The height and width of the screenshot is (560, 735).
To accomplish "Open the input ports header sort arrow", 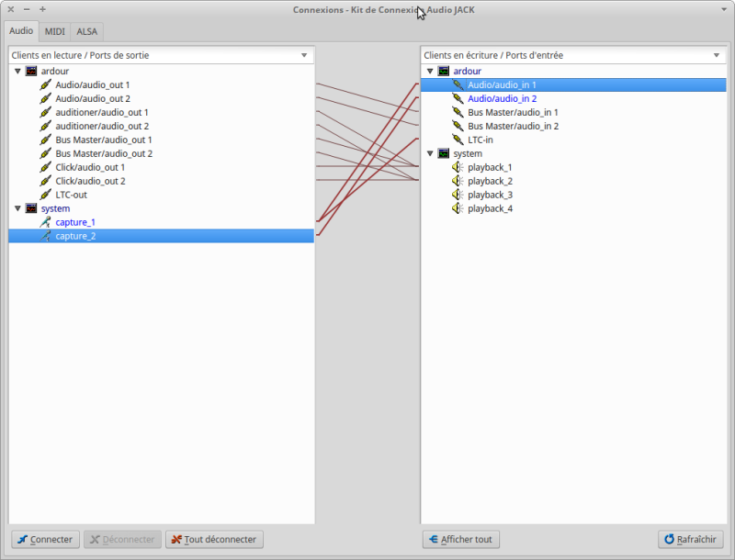I will 717,55.
